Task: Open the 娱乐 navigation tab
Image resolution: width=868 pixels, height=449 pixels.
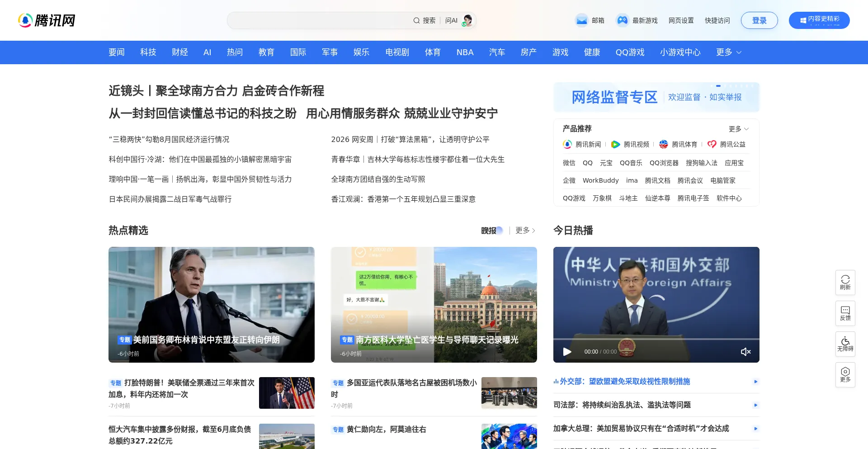Action: tap(362, 52)
